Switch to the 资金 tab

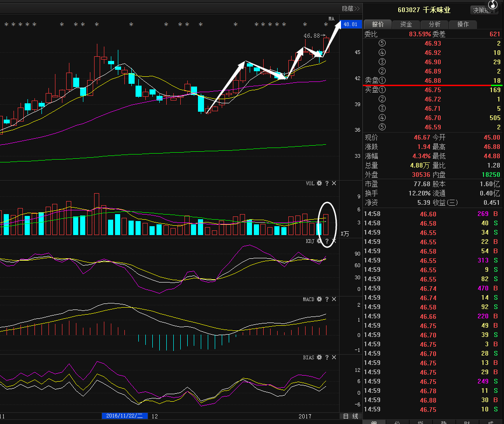click(x=406, y=24)
